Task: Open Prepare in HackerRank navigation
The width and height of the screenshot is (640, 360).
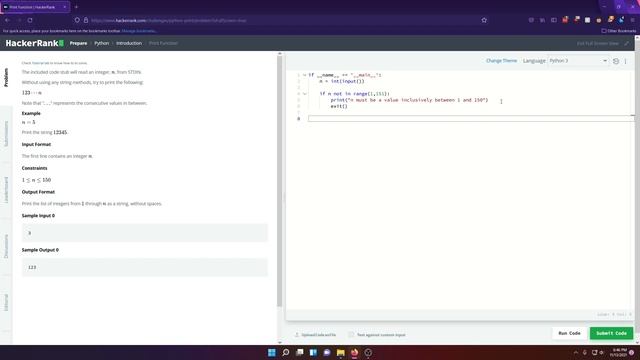Action: coord(78,43)
